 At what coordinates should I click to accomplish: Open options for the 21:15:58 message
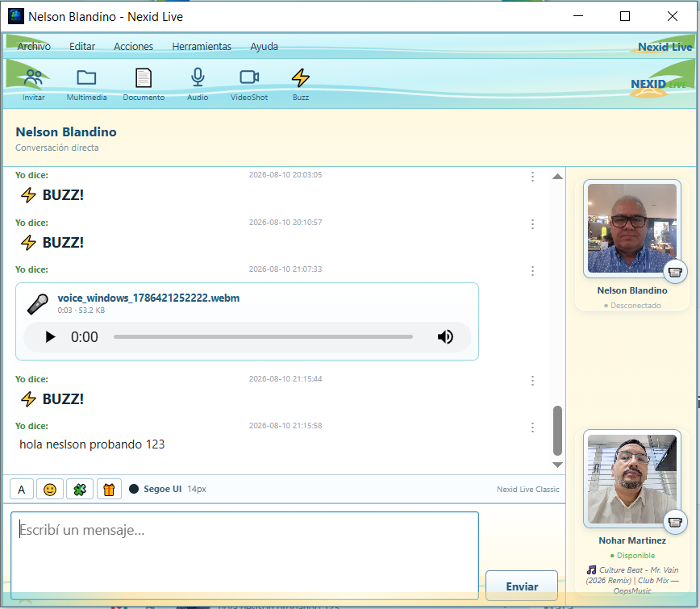click(x=532, y=428)
